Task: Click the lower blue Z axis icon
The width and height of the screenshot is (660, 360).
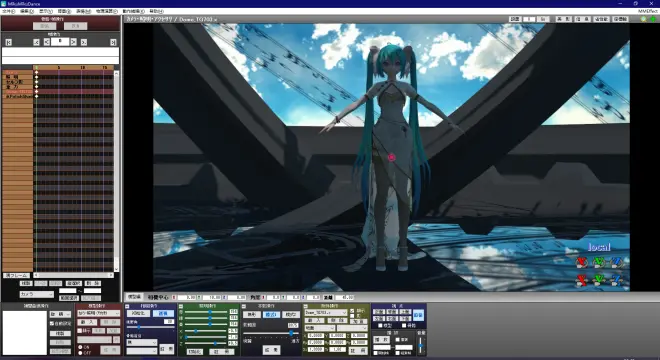Action: pos(617,280)
